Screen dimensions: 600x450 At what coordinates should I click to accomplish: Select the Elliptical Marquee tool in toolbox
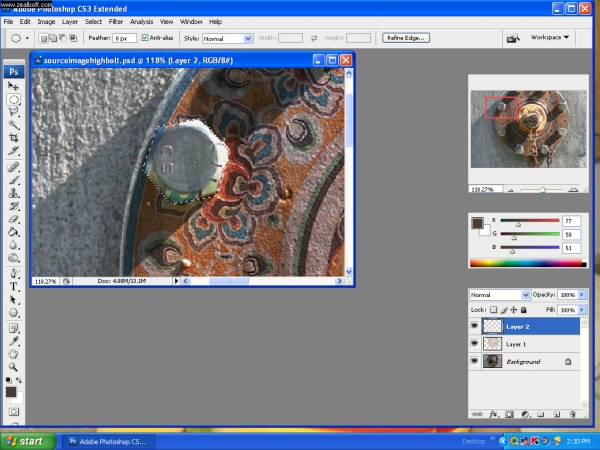[13, 99]
